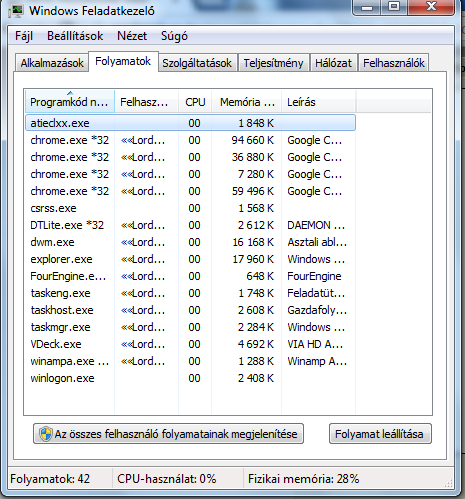Click the Feladatüt... description cell

pyautogui.click(x=316, y=293)
